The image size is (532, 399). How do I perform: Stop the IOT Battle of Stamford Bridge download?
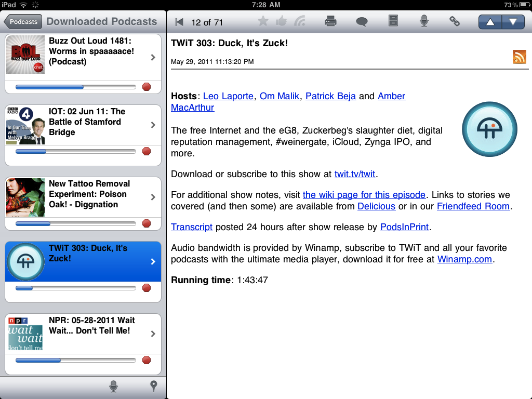pos(147,151)
